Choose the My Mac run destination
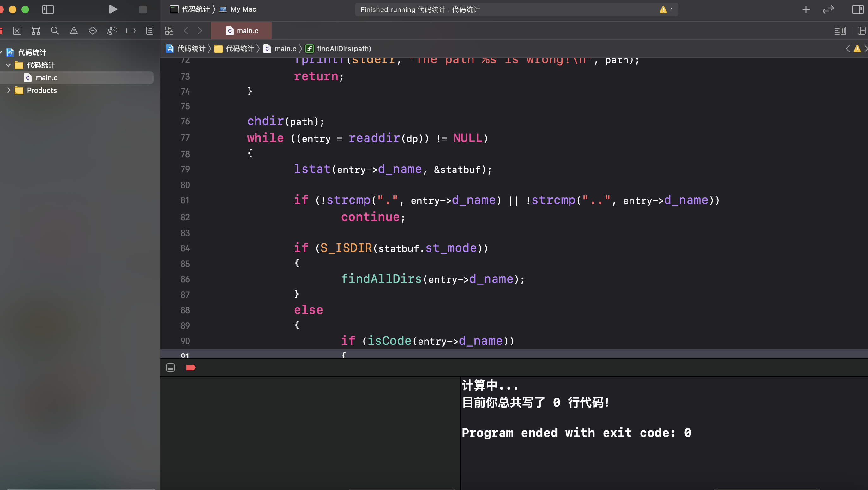The width and height of the screenshot is (868, 490). tap(238, 9)
